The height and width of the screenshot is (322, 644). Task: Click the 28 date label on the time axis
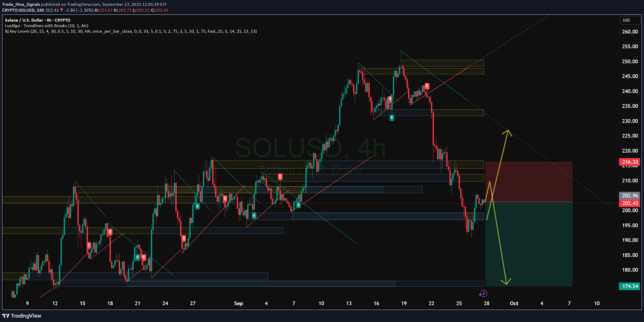(x=487, y=303)
